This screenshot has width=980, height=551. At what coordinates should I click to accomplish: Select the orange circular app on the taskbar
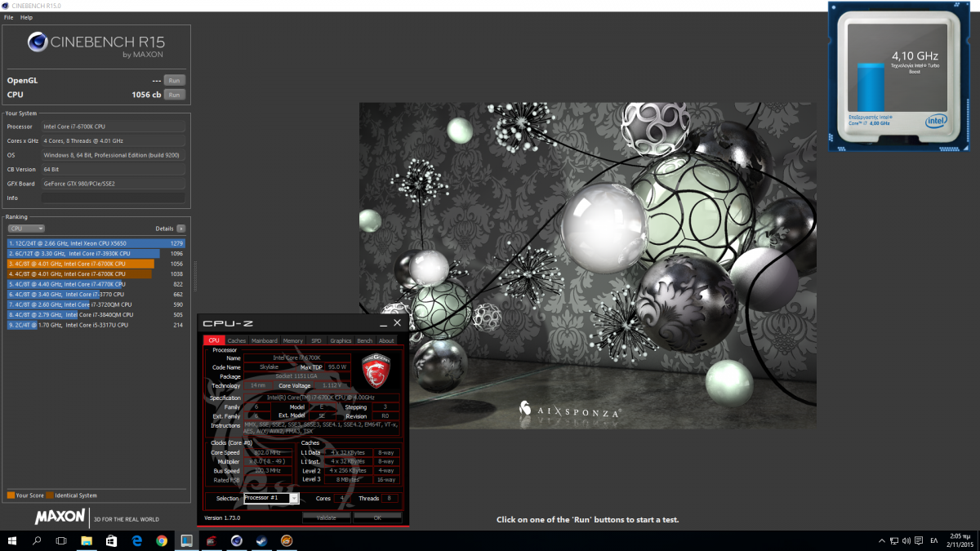point(286,540)
